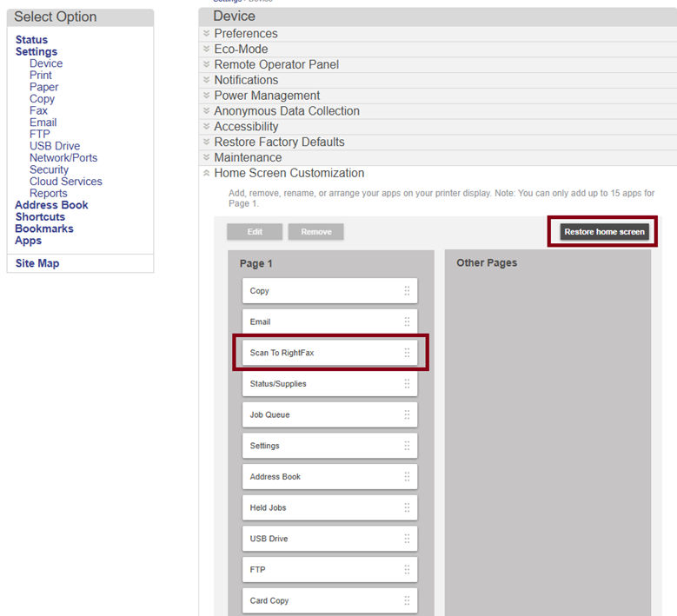677x616 pixels.
Task: Click drag handle on USB Drive row
Action: [407, 539]
